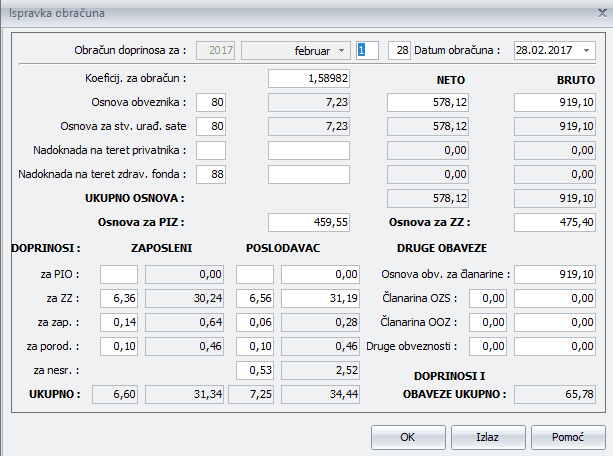The image size is (613, 456).
Task: Select the Osnova obv. za članarine field
Action: pyautogui.click(x=555, y=273)
